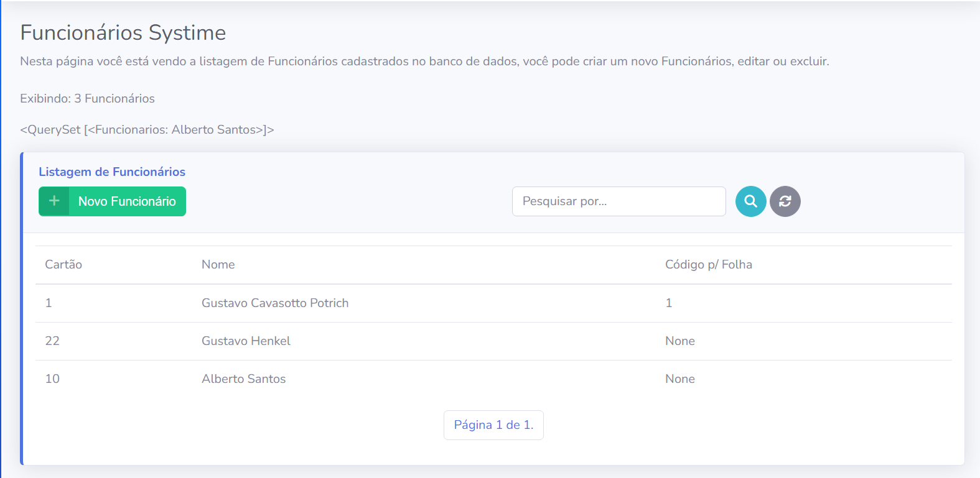Click the Código p/ Folha column header
The image size is (980, 478).
point(709,264)
